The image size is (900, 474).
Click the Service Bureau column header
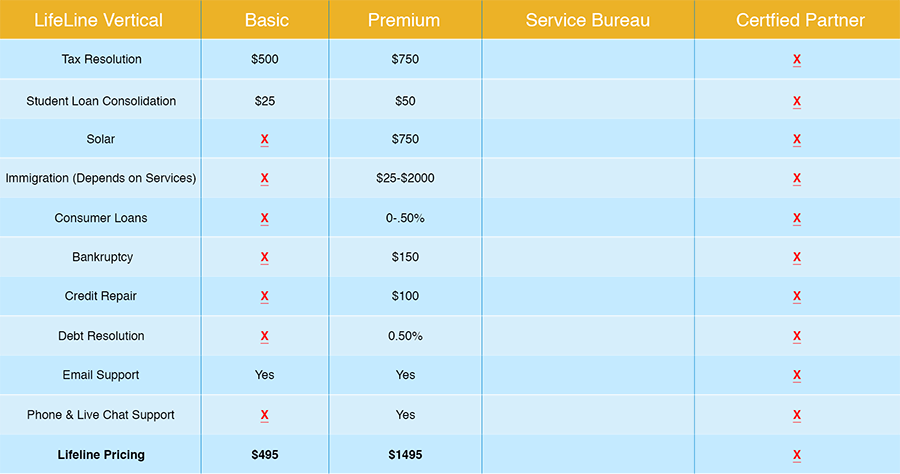pos(588,20)
